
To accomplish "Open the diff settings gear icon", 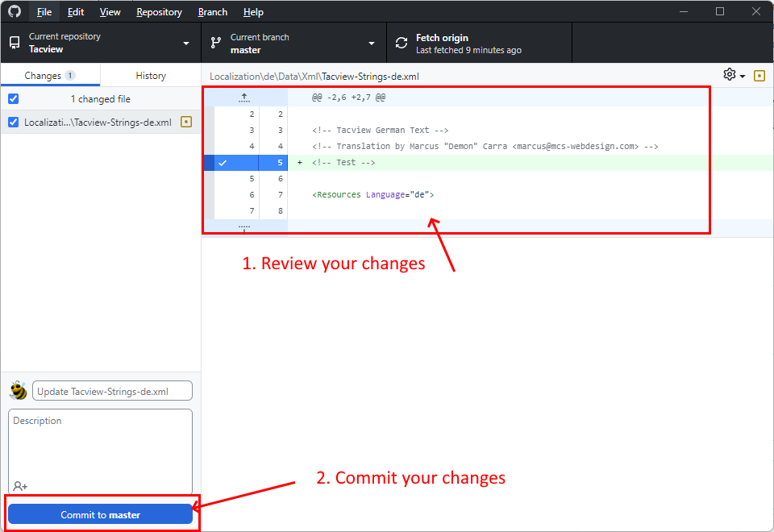I will pyautogui.click(x=730, y=74).
